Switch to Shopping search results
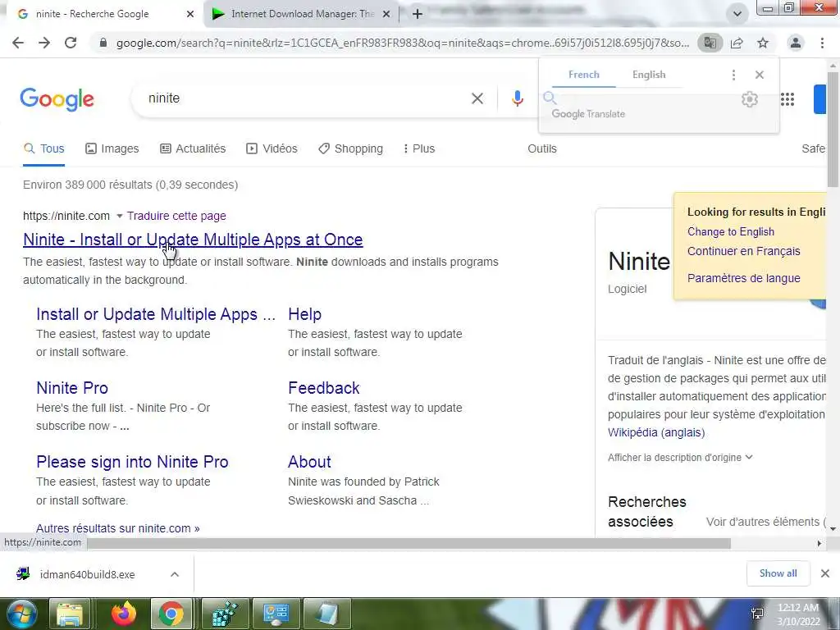 tap(350, 149)
